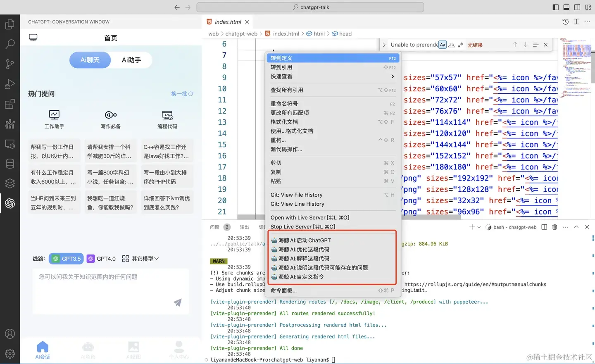Open the Extensions view
This screenshot has height=364, width=595.
[10, 104]
